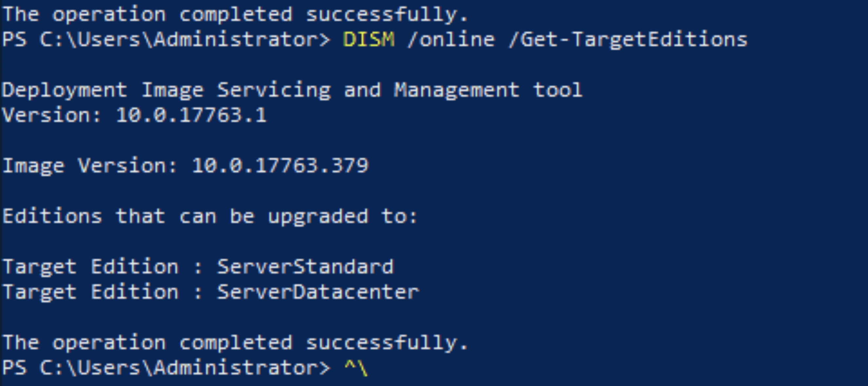Click the bottom PS prompt input area
The image size is (868, 386).
pyautogui.click(x=607, y=367)
